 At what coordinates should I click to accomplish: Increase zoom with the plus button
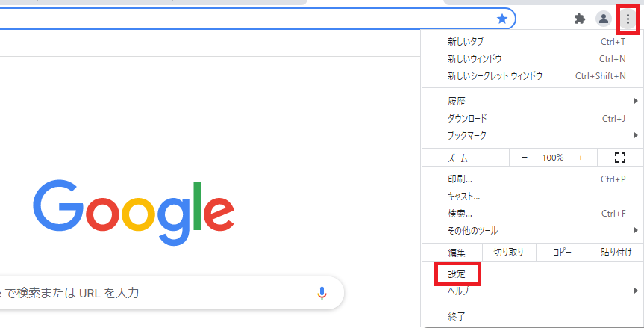click(x=581, y=158)
